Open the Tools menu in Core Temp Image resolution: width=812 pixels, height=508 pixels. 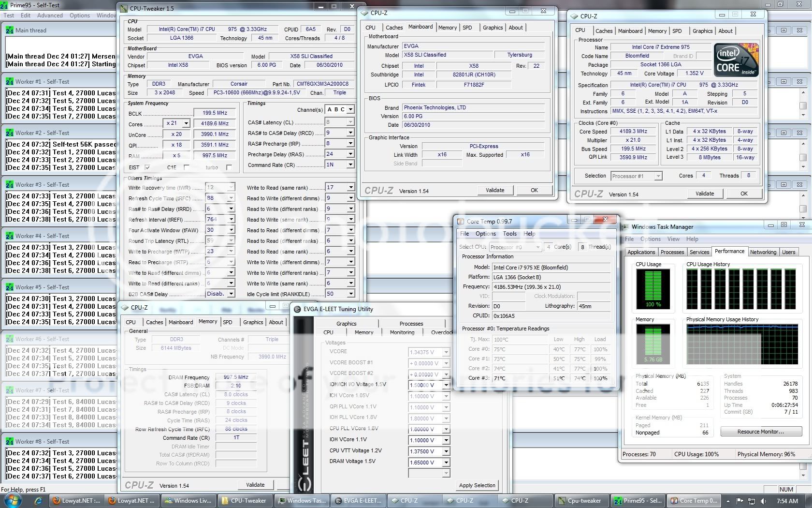click(x=509, y=234)
